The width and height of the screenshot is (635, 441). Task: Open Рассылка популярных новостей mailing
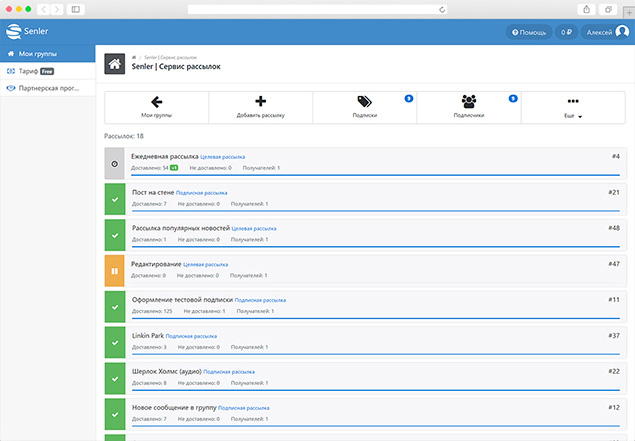pyautogui.click(x=181, y=228)
